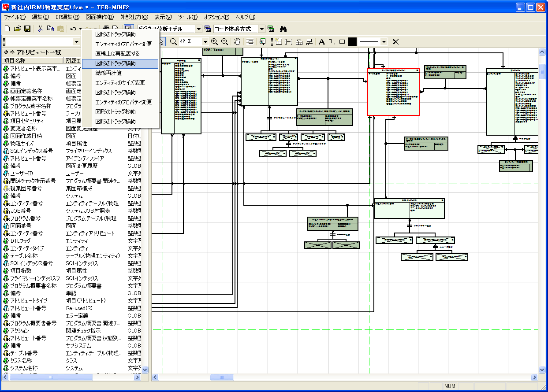
Task: Click the attribute list scroll-down arrow
Action: pos(145,370)
